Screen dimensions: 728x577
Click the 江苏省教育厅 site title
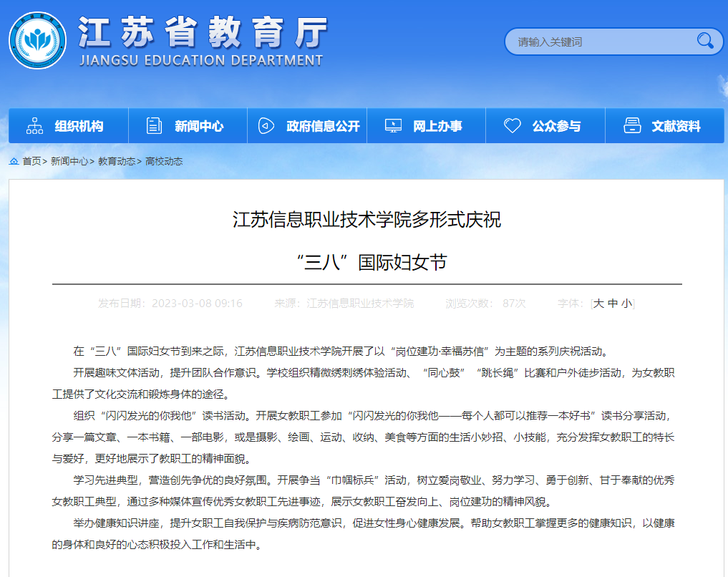[203, 32]
